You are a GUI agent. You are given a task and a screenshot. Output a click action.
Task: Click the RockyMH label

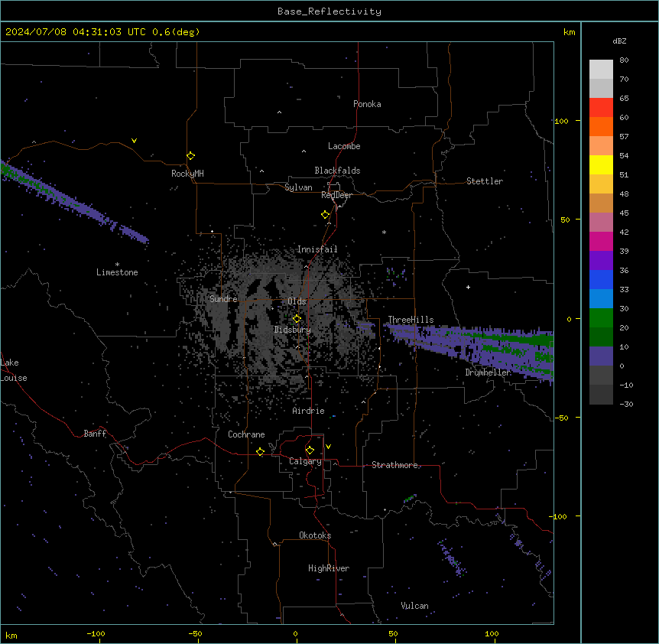[x=187, y=174]
